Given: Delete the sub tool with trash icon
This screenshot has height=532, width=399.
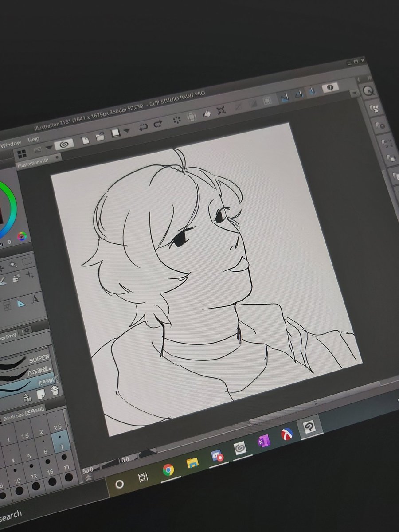Looking at the screenshot, I should (x=55, y=391).
